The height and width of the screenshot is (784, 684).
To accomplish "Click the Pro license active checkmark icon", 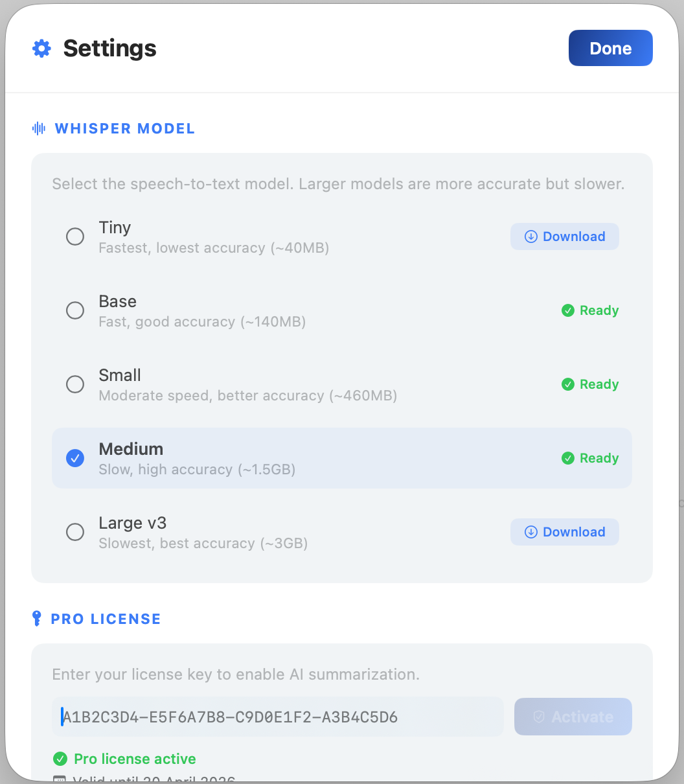I will tap(60, 759).
